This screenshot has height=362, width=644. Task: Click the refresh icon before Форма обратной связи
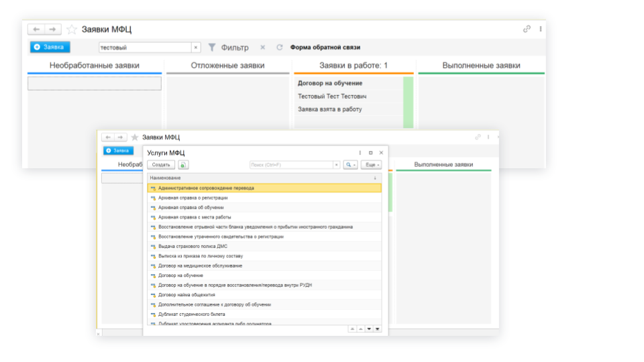point(280,48)
